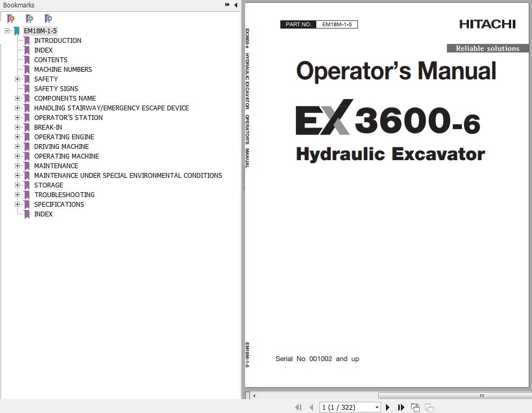Click the go-to bookmark arrow icon

coord(48,19)
